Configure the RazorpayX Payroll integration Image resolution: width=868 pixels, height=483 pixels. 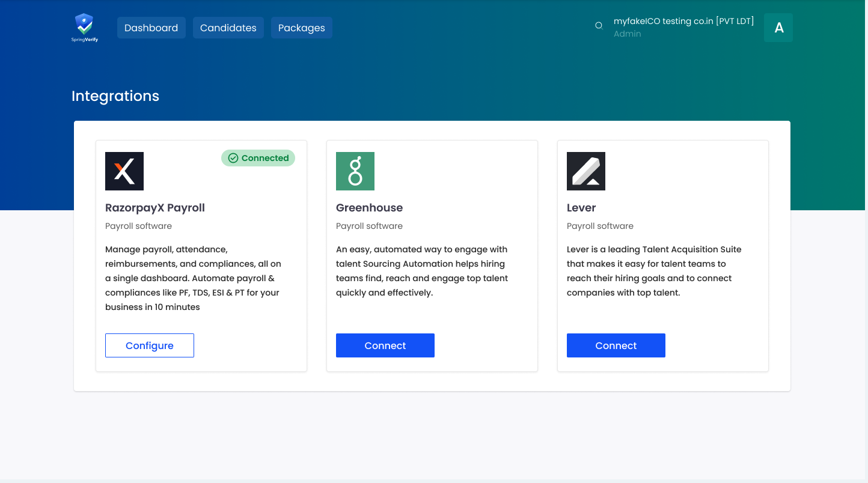[150, 345]
